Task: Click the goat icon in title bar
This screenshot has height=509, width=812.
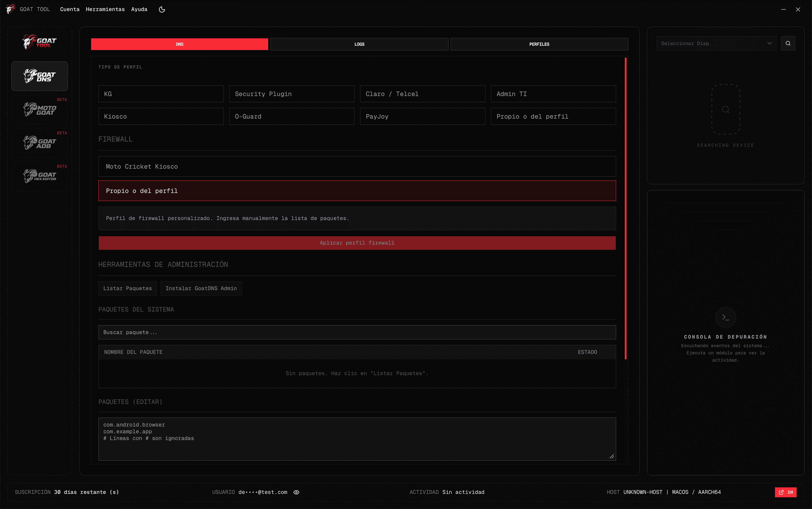Action: pyautogui.click(x=10, y=9)
